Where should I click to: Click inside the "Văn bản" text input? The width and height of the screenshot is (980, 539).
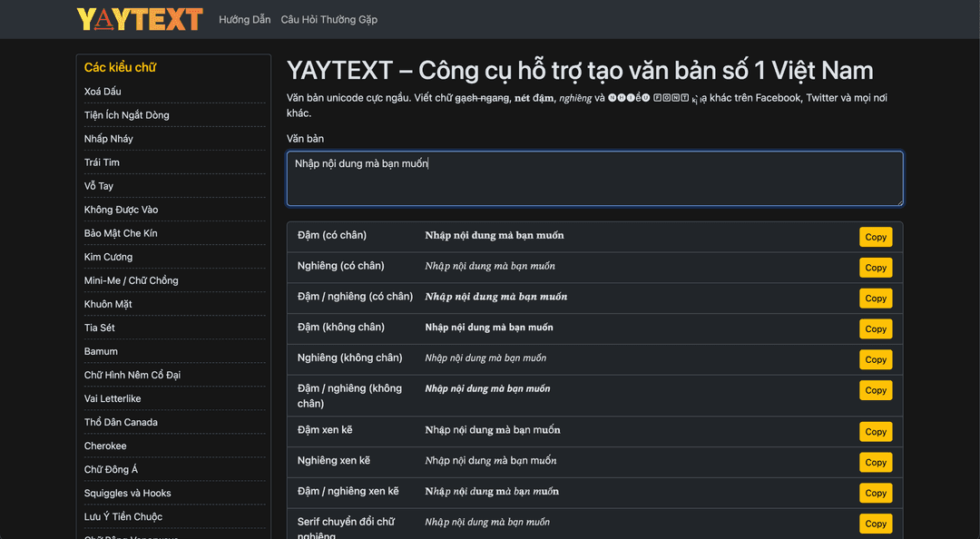click(x=594, y=178)
